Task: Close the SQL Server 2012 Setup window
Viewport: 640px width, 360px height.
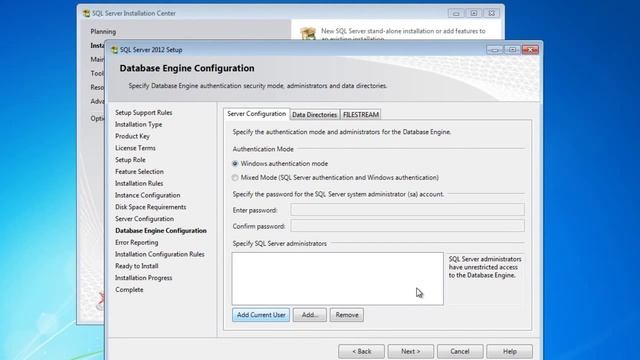Action: pos(530,50)
